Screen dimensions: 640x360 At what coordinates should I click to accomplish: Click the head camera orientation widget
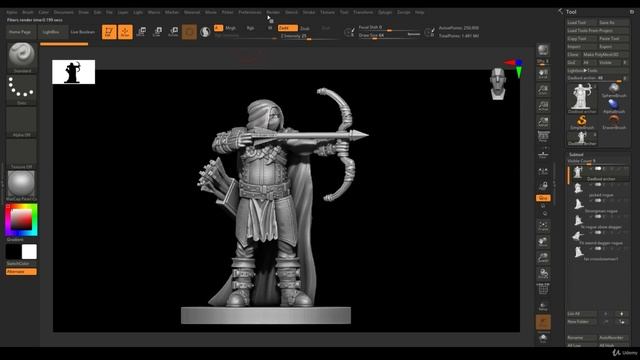pyautogui.click(x=498, y=84)
